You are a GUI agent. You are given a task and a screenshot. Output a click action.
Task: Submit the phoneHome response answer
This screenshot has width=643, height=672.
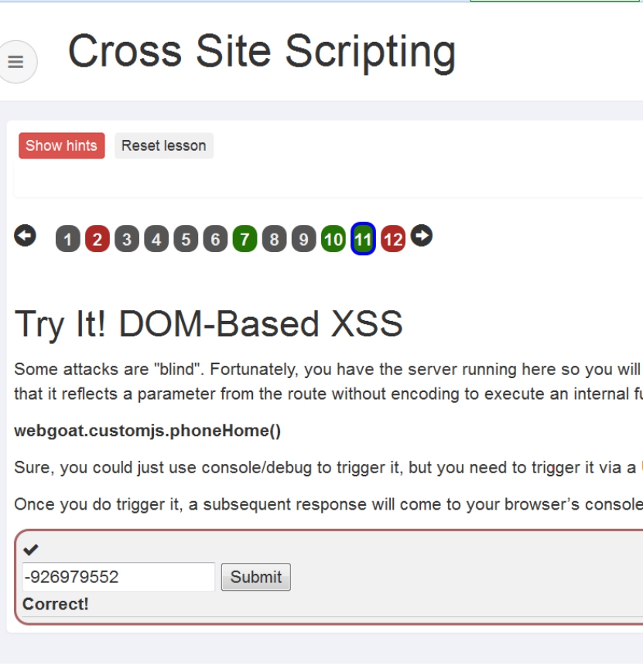point(256,577)
